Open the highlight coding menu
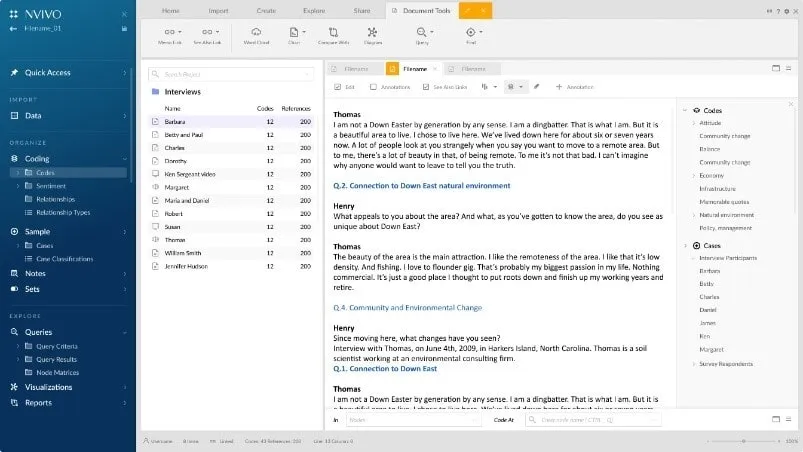The image size is (803, 452). click(515, 87)
